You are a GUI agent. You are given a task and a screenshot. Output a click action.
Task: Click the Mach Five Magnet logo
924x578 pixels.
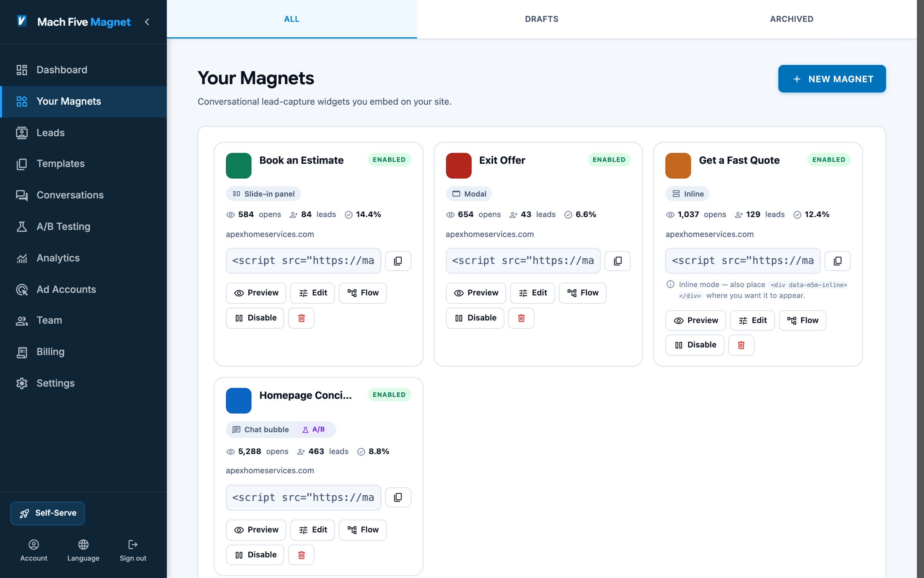coord(74,22)
